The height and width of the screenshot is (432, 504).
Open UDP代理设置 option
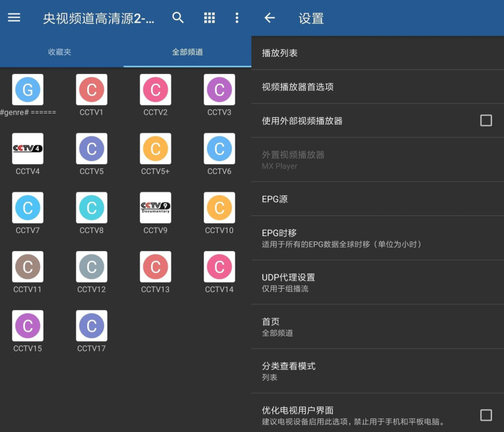coord(377,283)
